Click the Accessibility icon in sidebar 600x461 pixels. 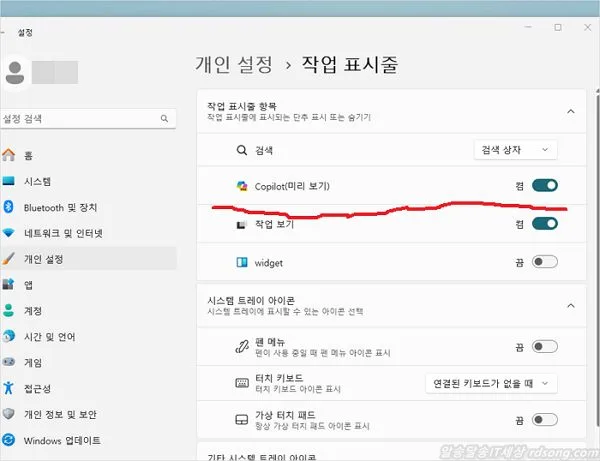point(9,388)
